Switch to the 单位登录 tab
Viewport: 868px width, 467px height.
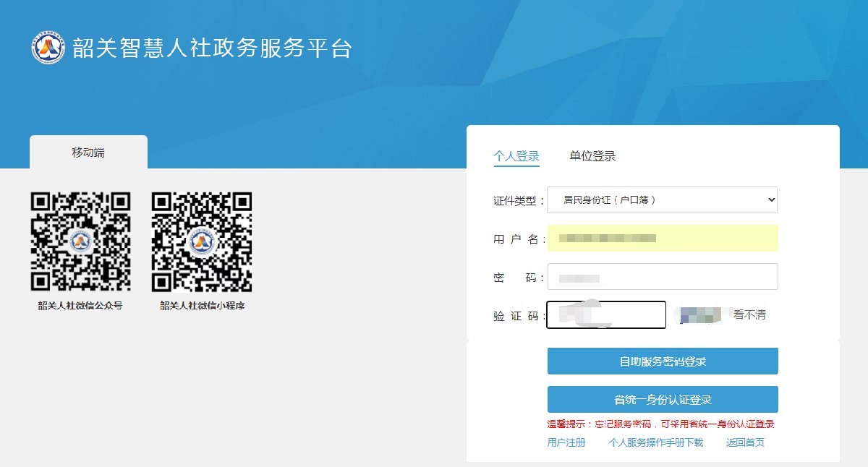tap(592, 156)
